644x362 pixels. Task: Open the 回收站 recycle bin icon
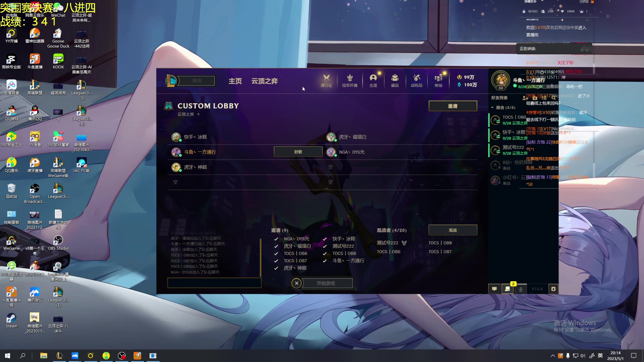coord(11,191)
